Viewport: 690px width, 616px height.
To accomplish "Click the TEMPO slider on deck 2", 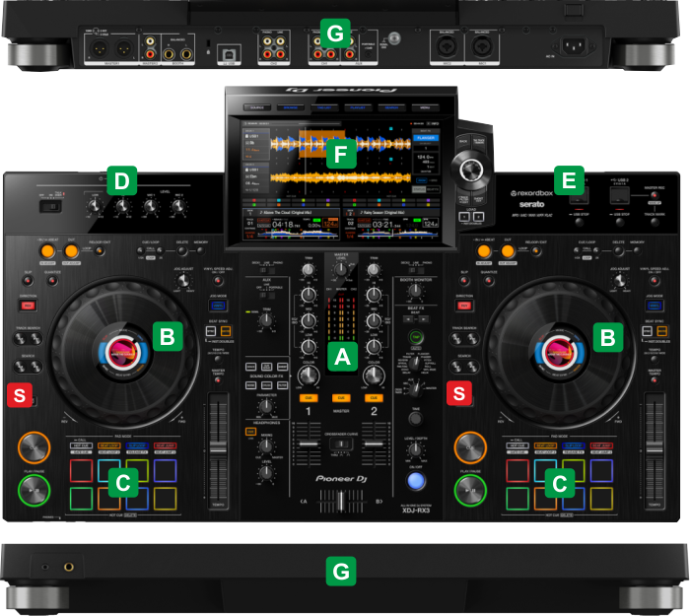I will point(655,449).
